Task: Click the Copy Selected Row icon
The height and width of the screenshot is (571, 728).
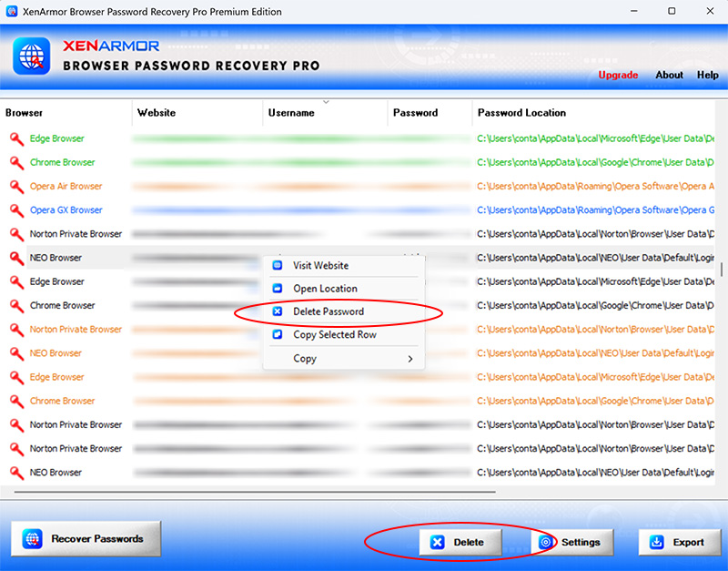Action: pos(277,335)
